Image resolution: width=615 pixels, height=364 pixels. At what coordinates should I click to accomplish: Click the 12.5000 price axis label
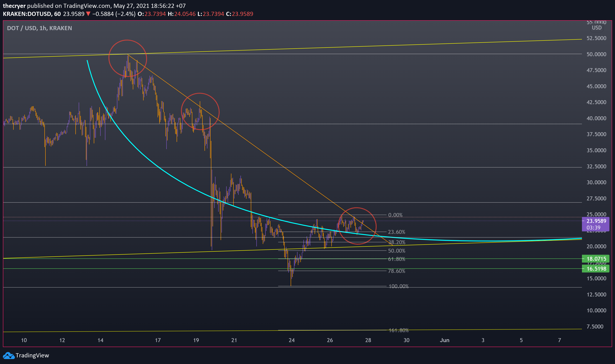tap(596, 294)
